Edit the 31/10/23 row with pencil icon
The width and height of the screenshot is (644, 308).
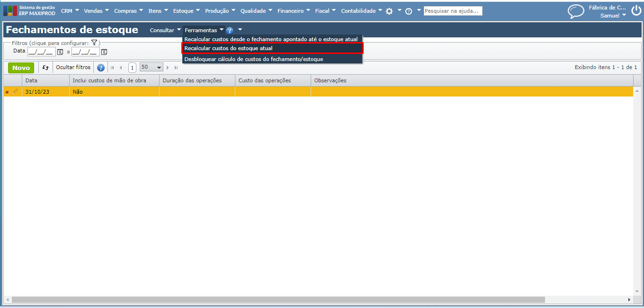point(15,92)
